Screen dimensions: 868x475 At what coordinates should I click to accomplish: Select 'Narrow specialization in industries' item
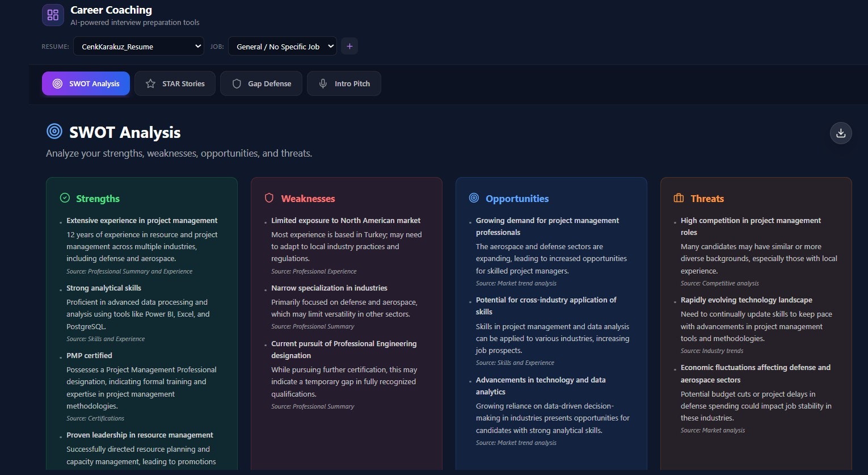point(329,288)
